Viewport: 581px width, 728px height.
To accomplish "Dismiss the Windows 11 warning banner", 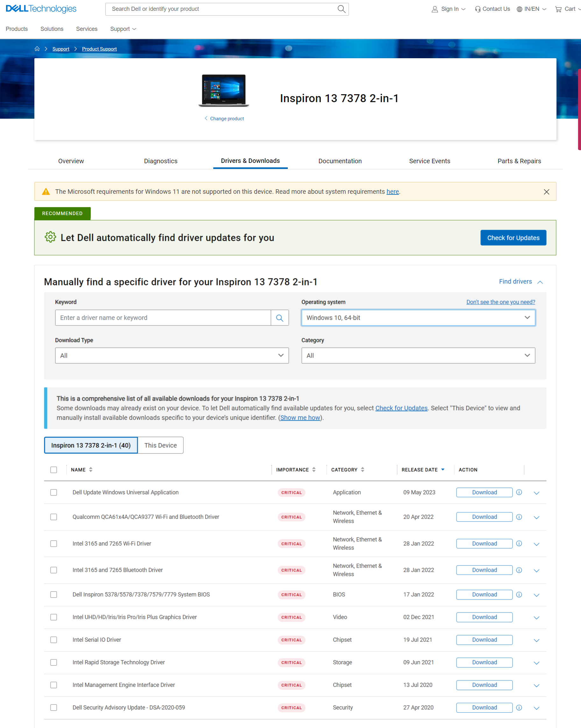I will [547, 192].
